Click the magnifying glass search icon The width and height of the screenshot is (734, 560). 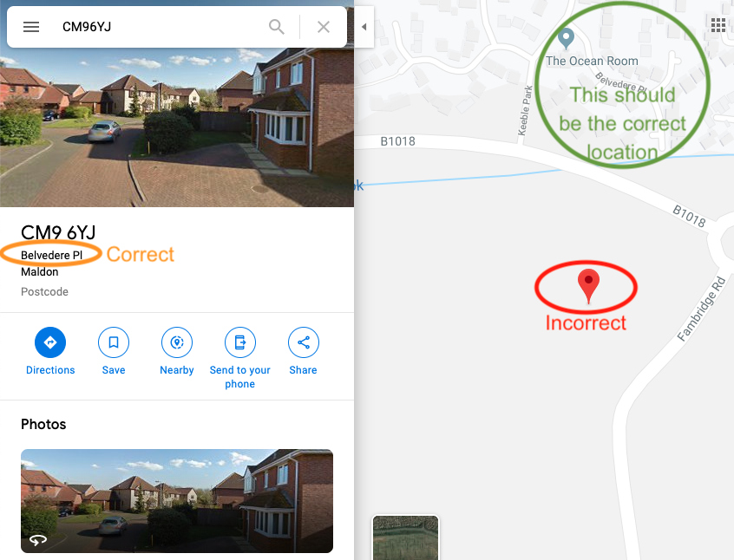pyautogui.click(x=277, y=27)
